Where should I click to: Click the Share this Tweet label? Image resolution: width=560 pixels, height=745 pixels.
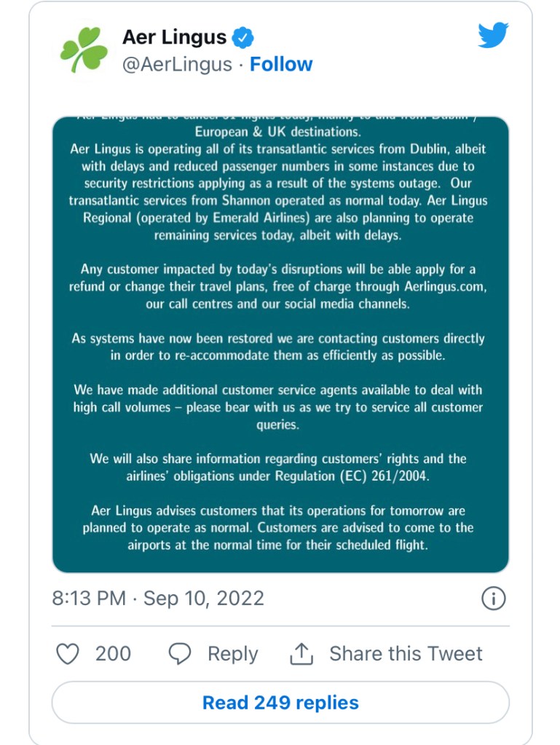pos(406,654)
